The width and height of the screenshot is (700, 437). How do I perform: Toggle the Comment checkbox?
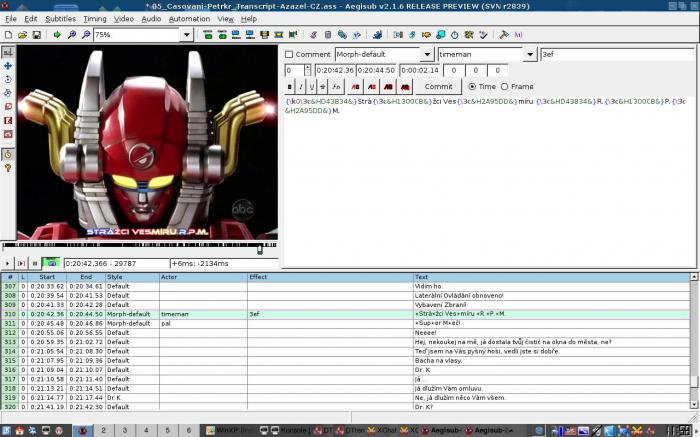[289, 54]
